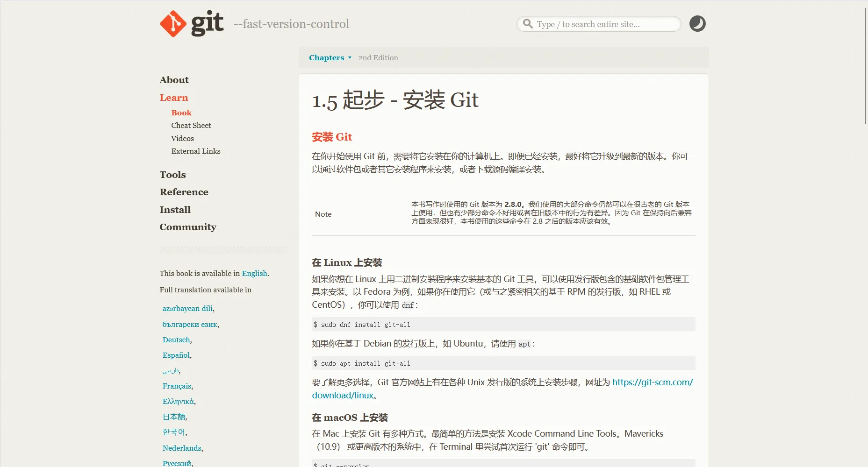Click the 2nd Edition label

point(378,58)
